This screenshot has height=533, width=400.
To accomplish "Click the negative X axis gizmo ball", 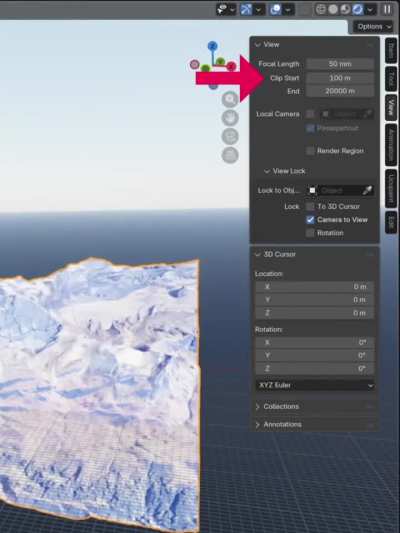I will (x=194, y=64).
